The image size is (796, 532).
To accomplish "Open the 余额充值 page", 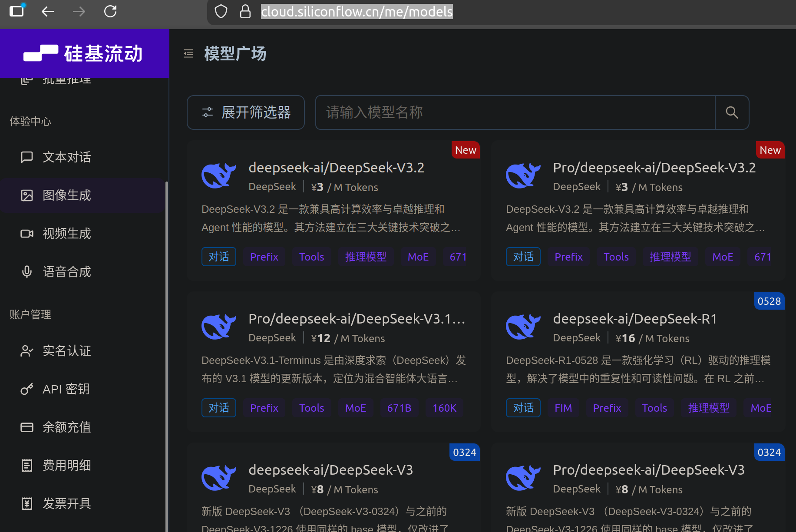I will tap(66, 427).
